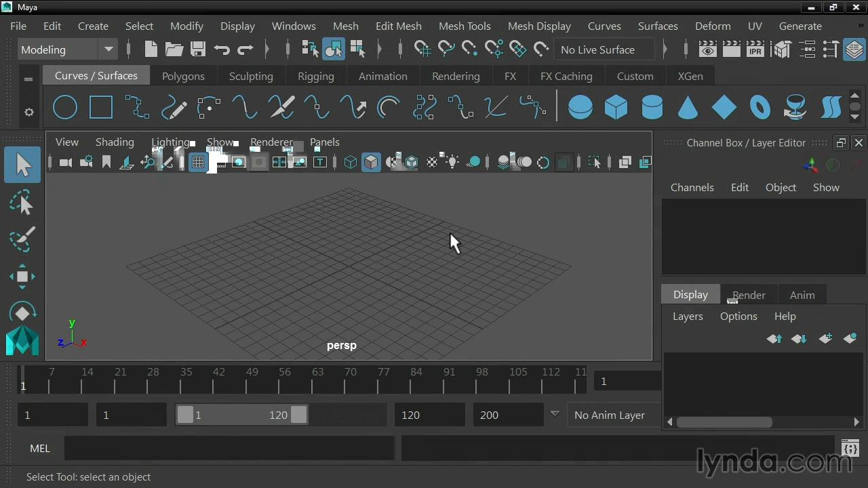Image resolution: width=868 pixels, height=488 pixels.
Task: Create a NURBS Cylinder from shelf
Action: click(652, 107)
